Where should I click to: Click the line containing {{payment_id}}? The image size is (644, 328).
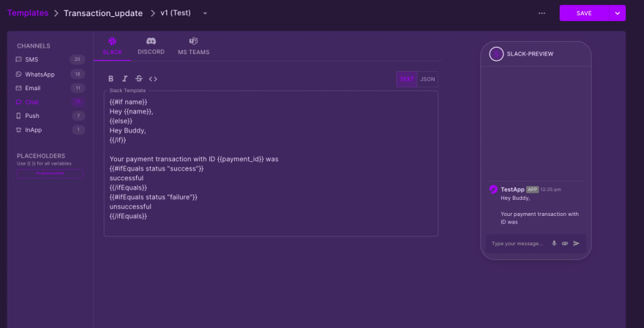click(194, 159)
